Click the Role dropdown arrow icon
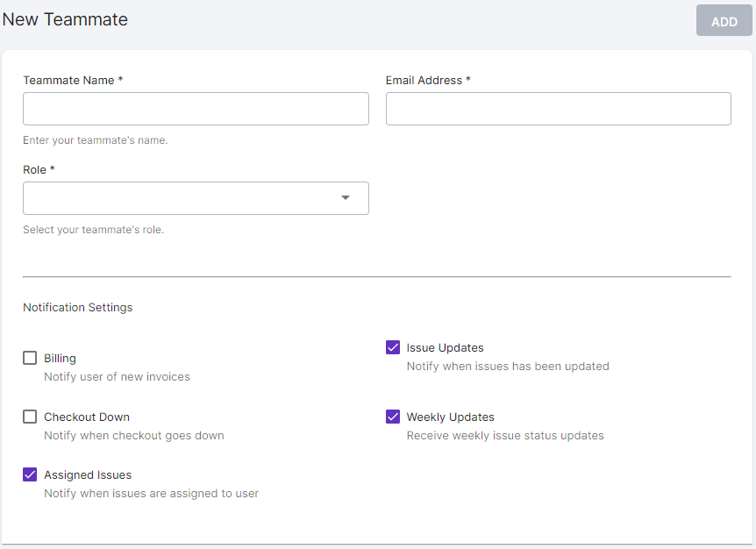 (x=346, y=197)
